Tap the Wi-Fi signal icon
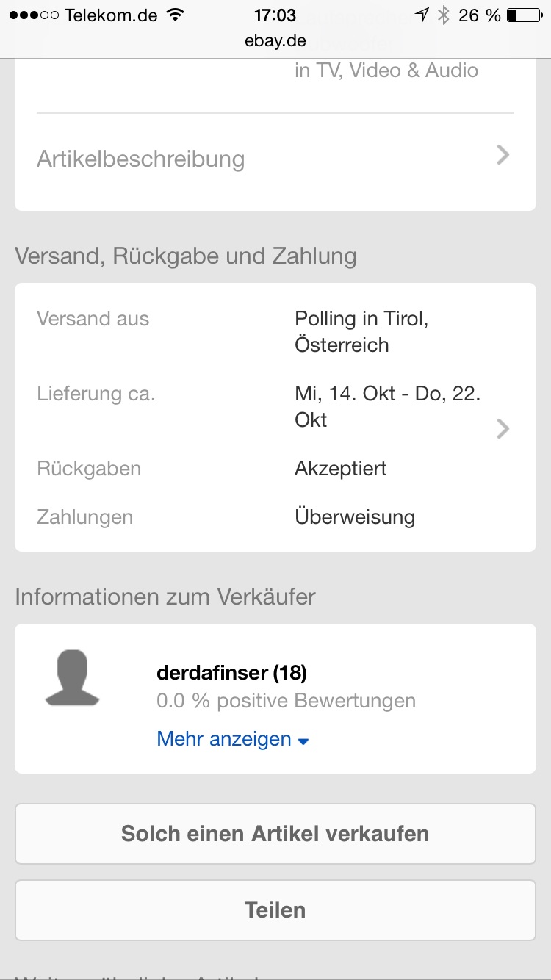Image resolution: width=551 pixels, height=980 pixels. point(175,15)
